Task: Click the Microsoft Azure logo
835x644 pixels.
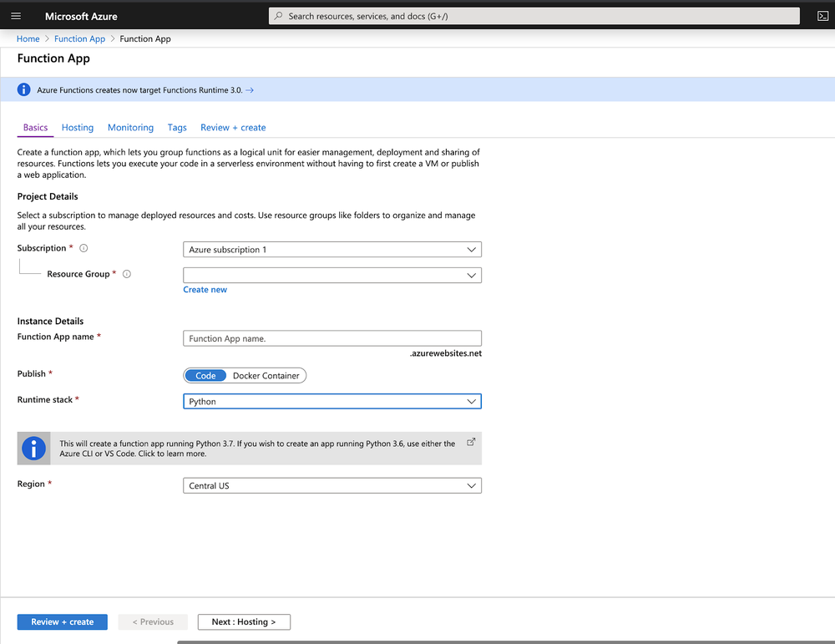Action: click(x=81, y=15)
